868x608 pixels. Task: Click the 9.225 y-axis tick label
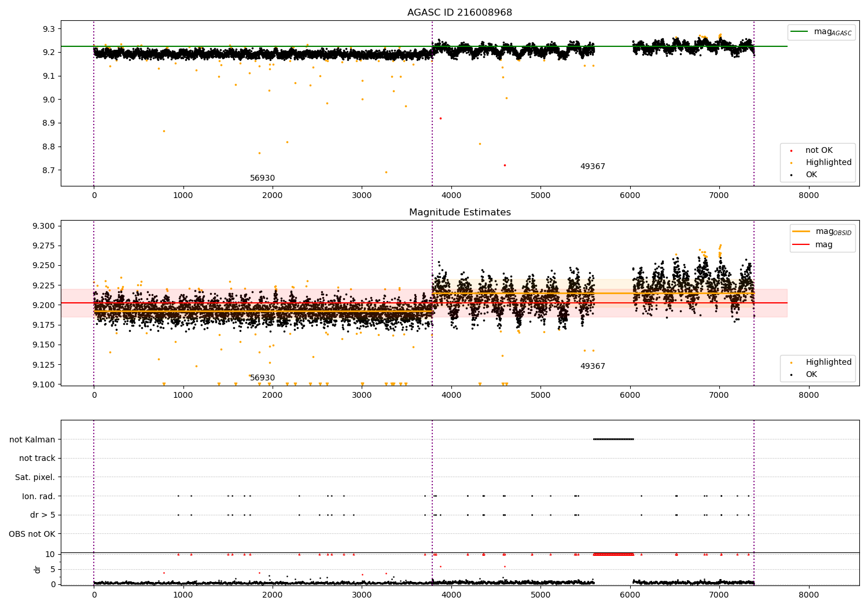coord(45,285)
